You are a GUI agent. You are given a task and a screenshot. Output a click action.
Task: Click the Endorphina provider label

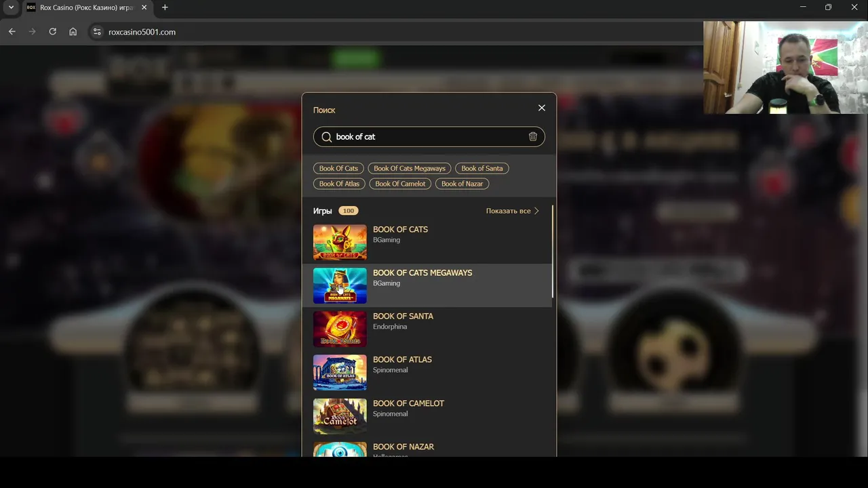390,327
